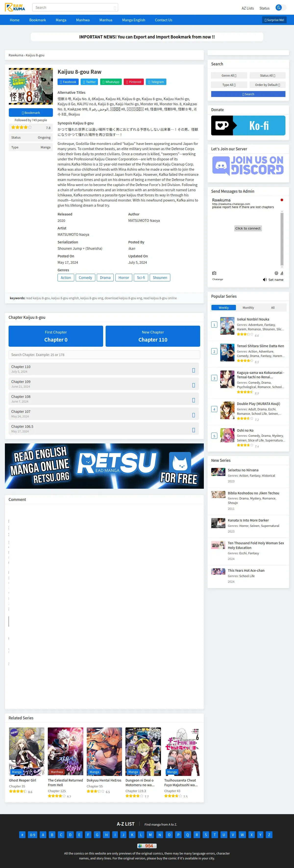Image resolution: width=294 pixels, height=868 pixels.
Task: Download Chapter 107 via its row icon
Action: tap(194, 415)
